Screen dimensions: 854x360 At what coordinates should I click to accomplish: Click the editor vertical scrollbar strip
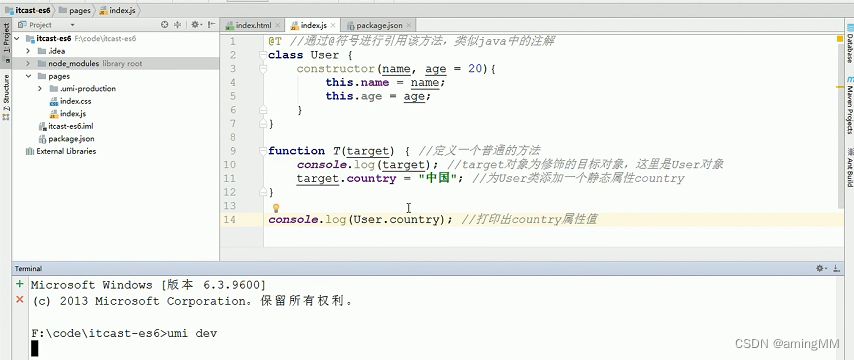[840, 125]
